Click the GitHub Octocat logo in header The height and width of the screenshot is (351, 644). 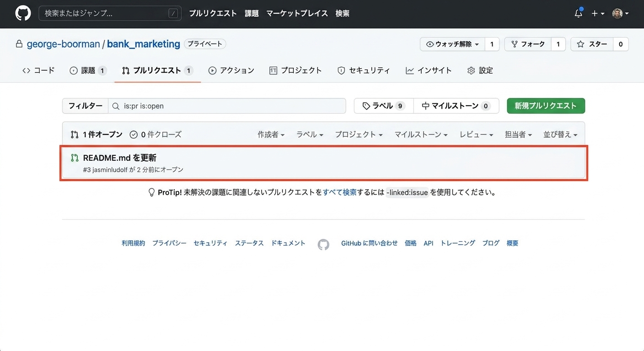tap(23, 13)
